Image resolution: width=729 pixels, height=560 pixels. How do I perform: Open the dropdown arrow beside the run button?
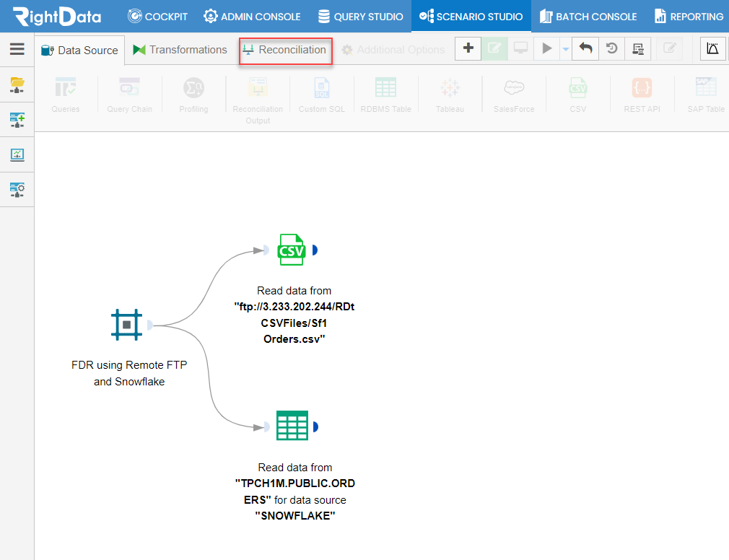tap(565, 49)
